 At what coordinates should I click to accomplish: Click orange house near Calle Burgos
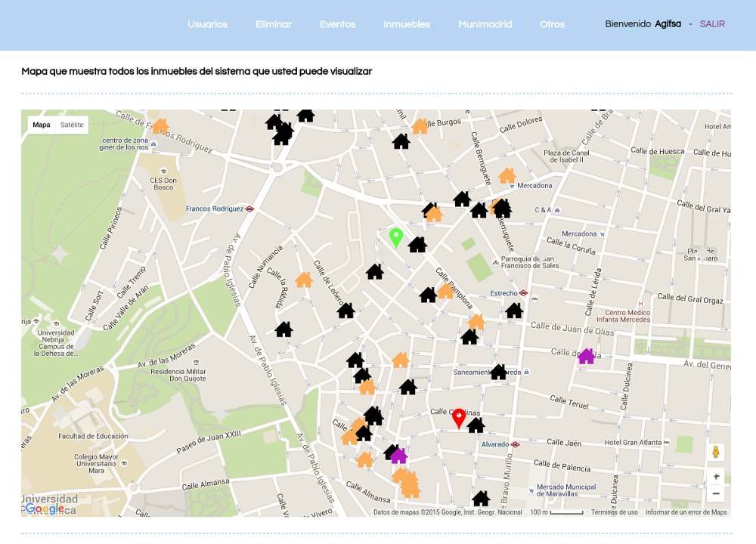420,126
